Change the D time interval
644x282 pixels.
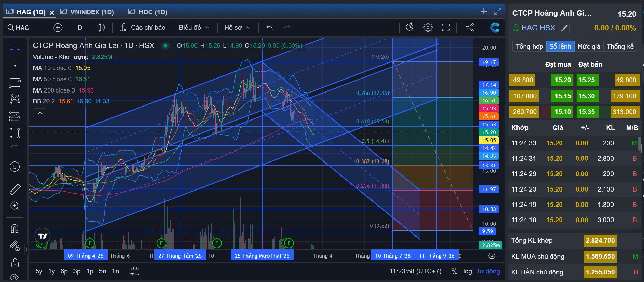[80, 28]
